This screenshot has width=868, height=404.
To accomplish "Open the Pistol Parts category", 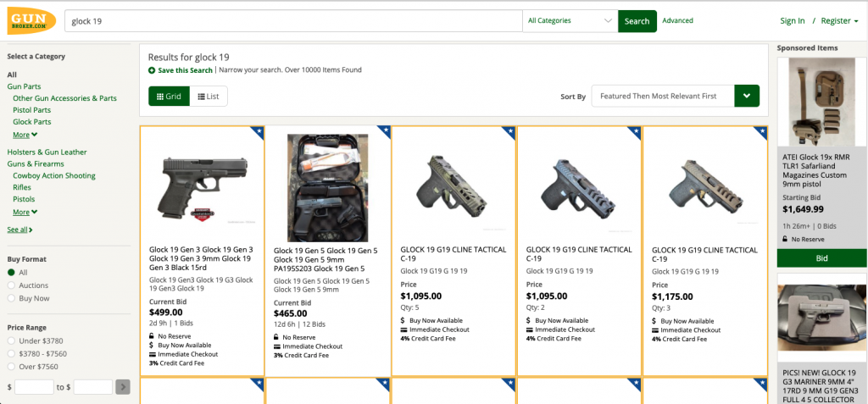I will tap(32, 110).
